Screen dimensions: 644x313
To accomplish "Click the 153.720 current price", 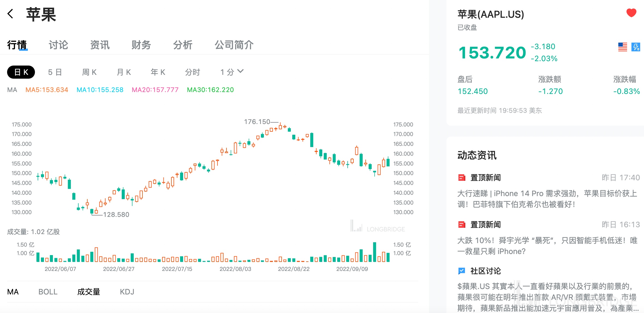I will pos(492,53).
